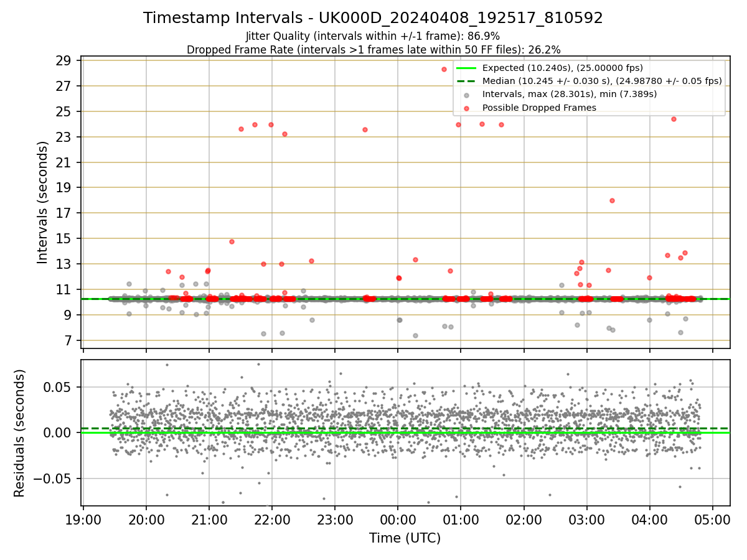This screenshot has width=747, height=560.
Task: Click the red dot marker in the legend
Action: 466,108
